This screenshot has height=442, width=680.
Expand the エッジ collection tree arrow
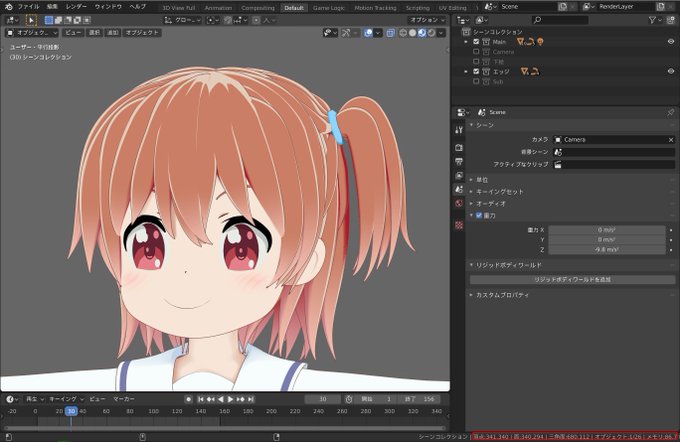click(x=466, y=71)
